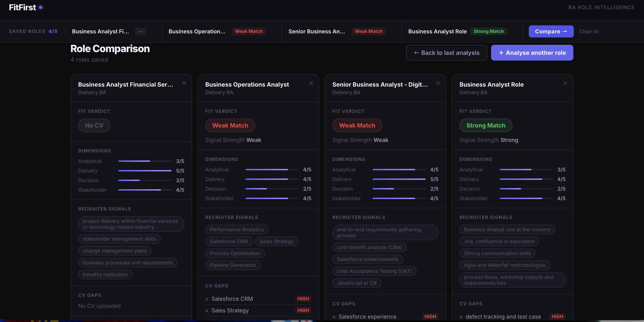644x322 pixels.
Task: Click Analyse another role button
Action: [532, 53]
